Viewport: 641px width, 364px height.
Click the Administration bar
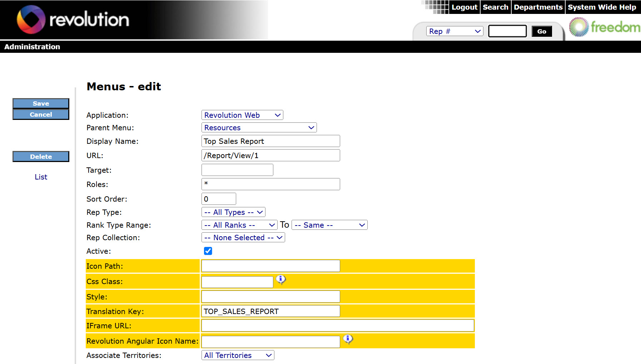point(32,47)
